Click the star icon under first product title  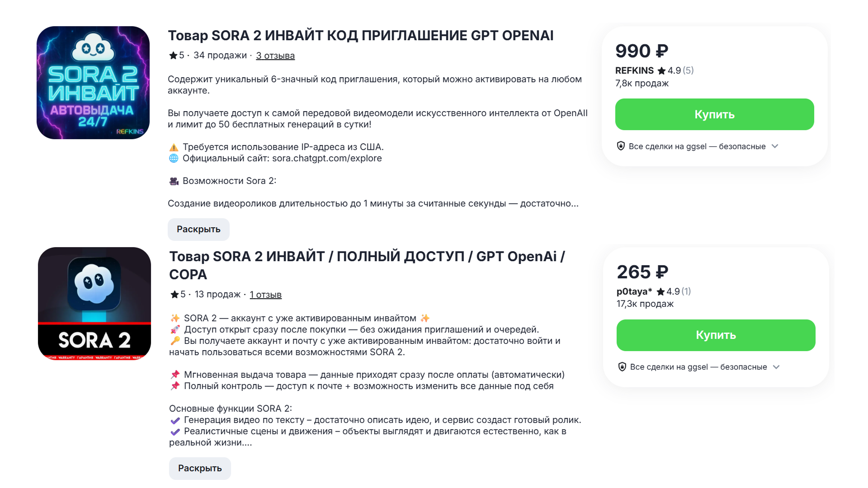tap(173, 56)
